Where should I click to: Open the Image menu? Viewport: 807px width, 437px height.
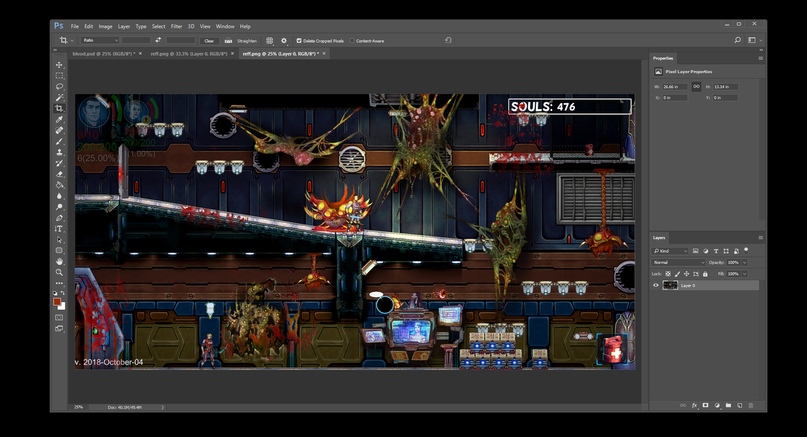(106, 26)
